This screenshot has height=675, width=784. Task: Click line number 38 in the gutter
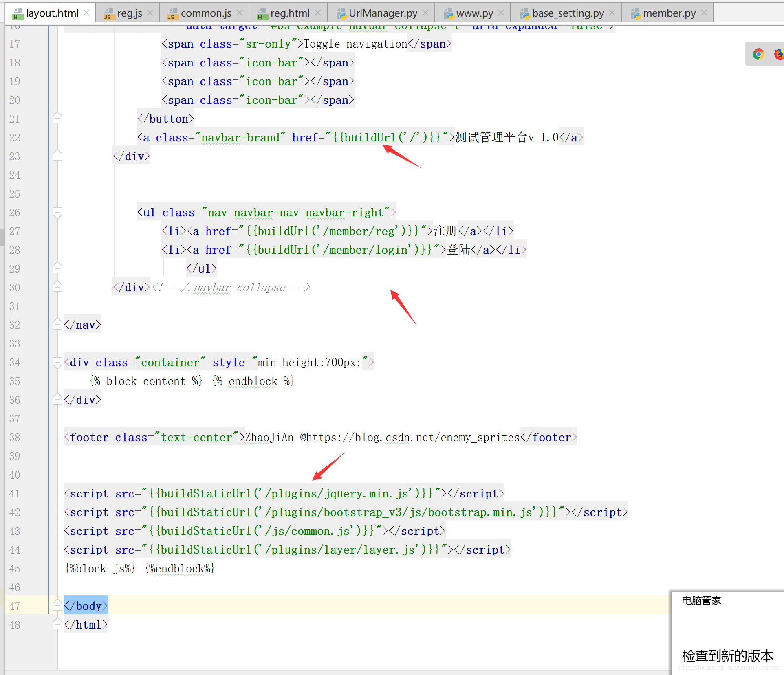(x=15, y=438)
